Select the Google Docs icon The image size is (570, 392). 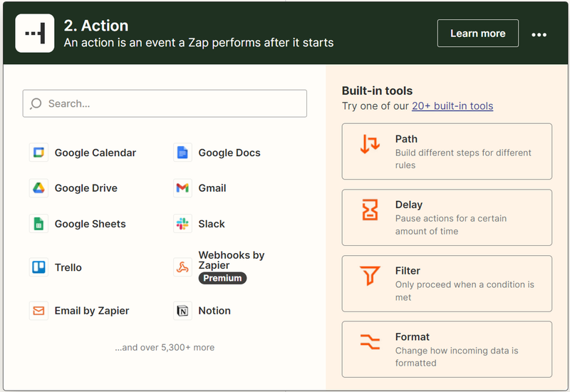click(182, 153)
